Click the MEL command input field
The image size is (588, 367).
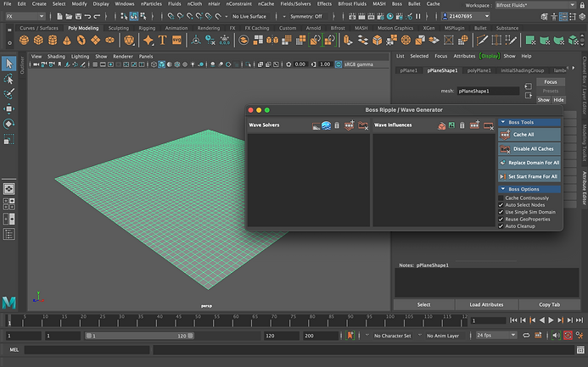coord(87,350)
